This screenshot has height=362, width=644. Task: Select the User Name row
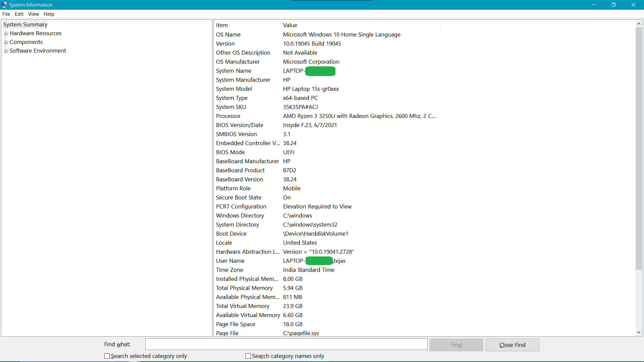[x=327, y=261]
